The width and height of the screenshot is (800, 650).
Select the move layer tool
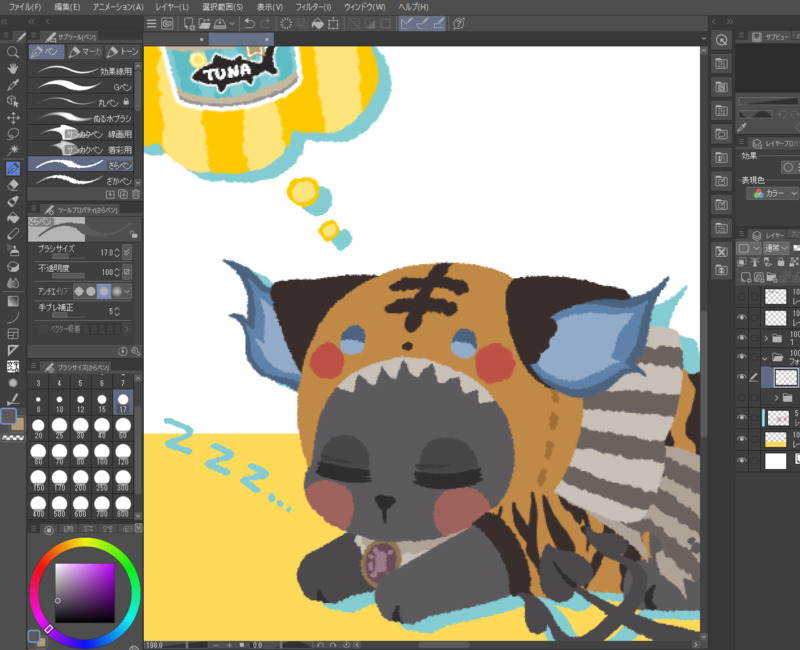[x=13, y=118]
